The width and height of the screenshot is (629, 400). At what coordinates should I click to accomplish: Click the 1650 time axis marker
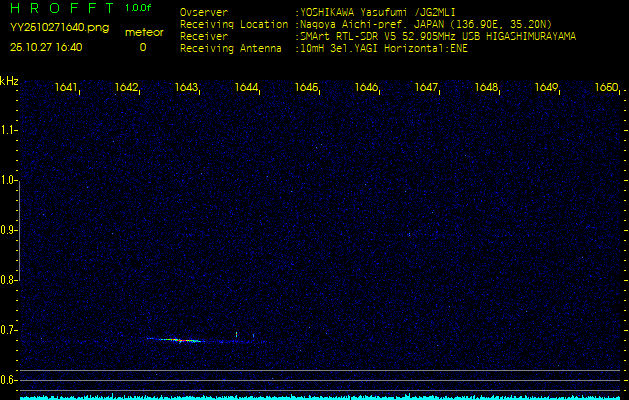pyautogui.click(x=606, y=87)
